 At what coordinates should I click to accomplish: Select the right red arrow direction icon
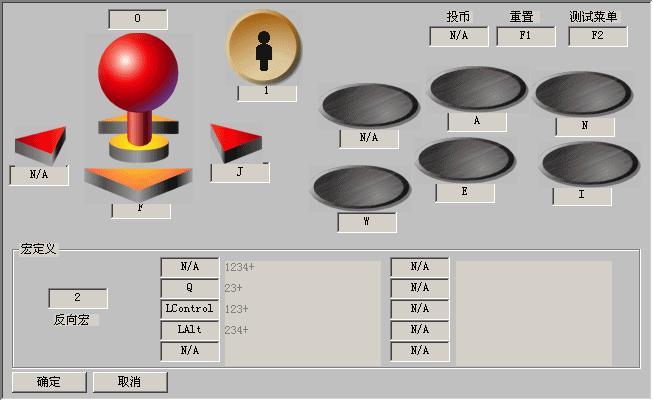[236, 143]
